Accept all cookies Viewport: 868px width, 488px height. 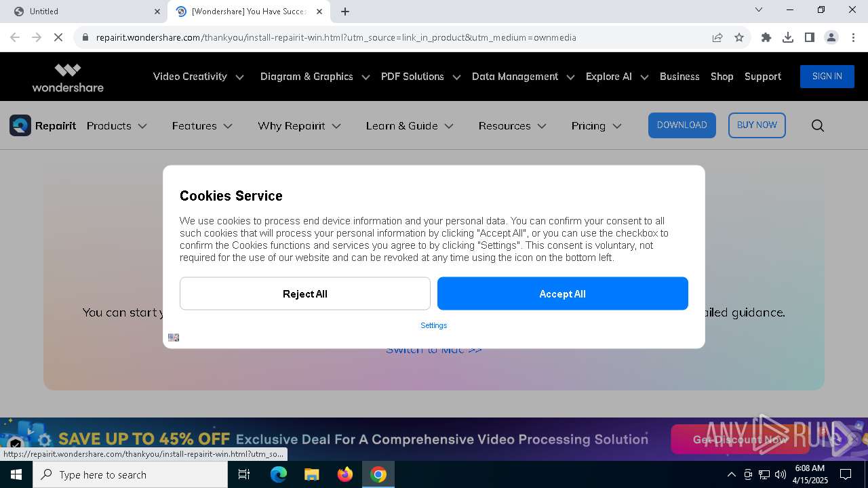pos(563,293)
